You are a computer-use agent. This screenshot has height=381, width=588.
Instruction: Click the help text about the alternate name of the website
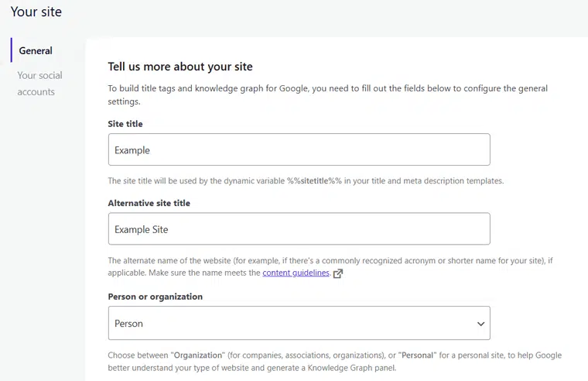(330, 266)
